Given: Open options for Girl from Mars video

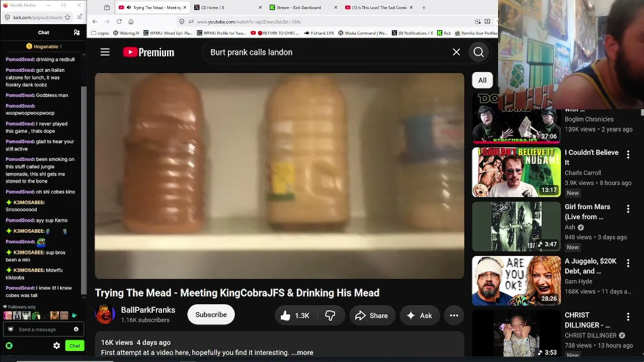Looking at the screenshot, I should [628, 209].
